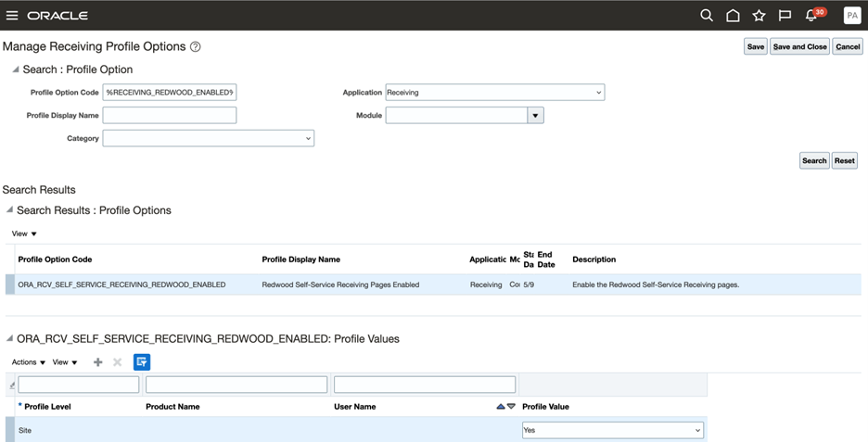Click Redwood Self-Service Receiving Pages Enabled cell

[x=340, y=284]
